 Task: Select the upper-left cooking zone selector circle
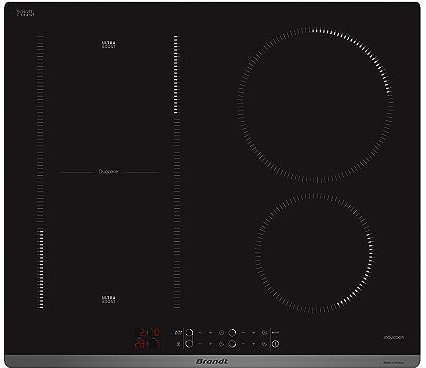[x=189, y=333]
